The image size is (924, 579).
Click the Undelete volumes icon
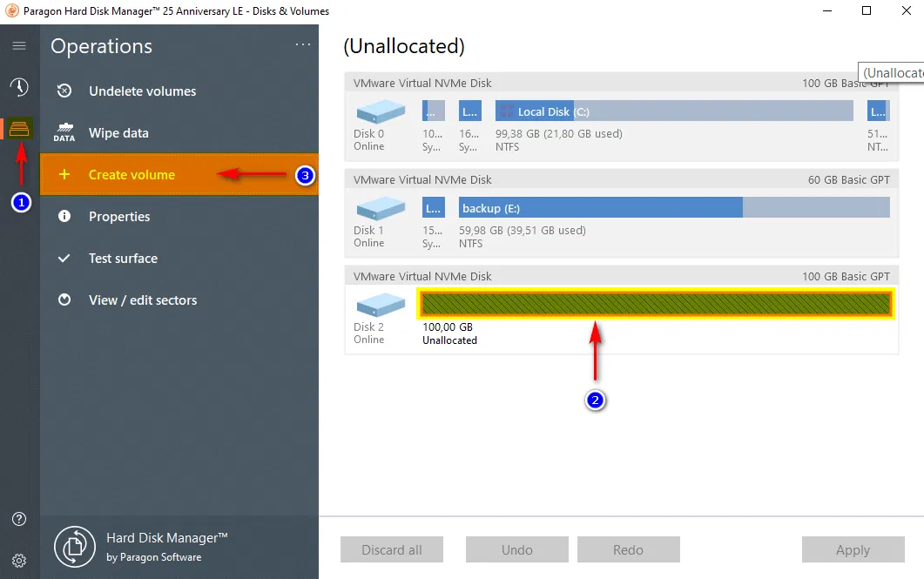click(x=64, y=91)
